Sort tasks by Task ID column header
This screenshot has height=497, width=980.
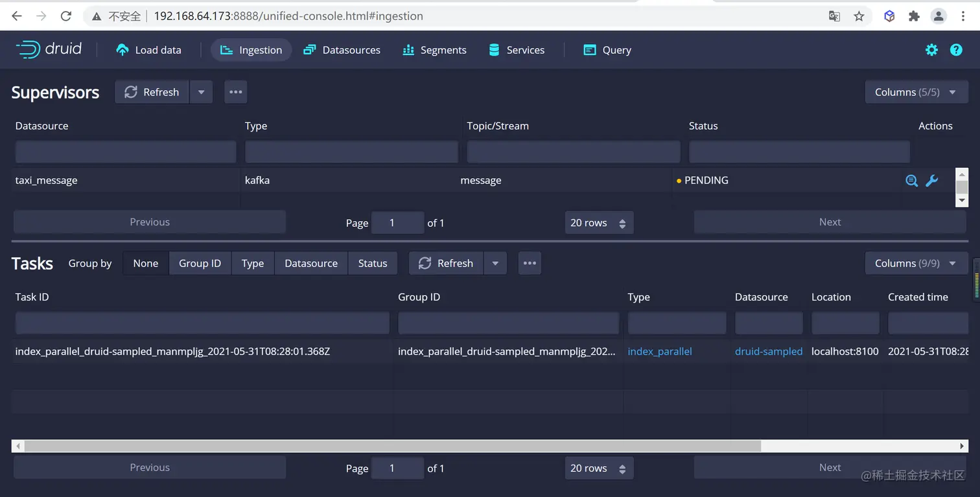click(32, 297)
